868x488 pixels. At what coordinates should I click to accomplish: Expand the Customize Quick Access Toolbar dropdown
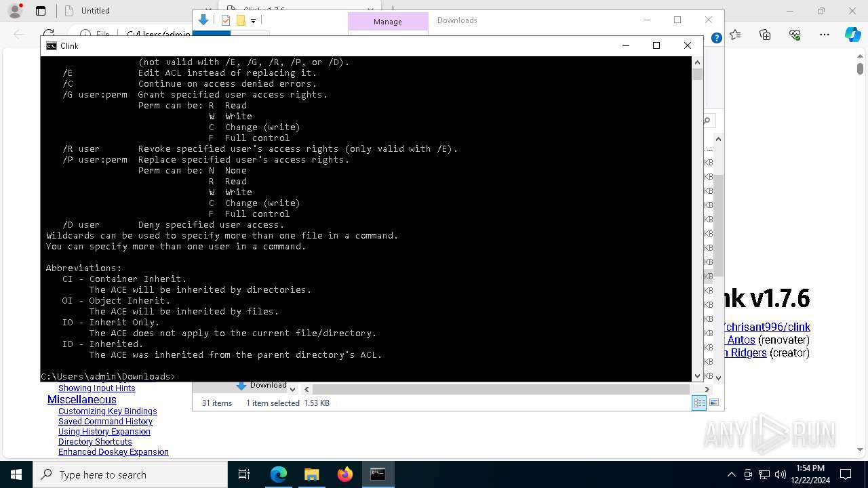pyautogui.click(x=253, y=21)
